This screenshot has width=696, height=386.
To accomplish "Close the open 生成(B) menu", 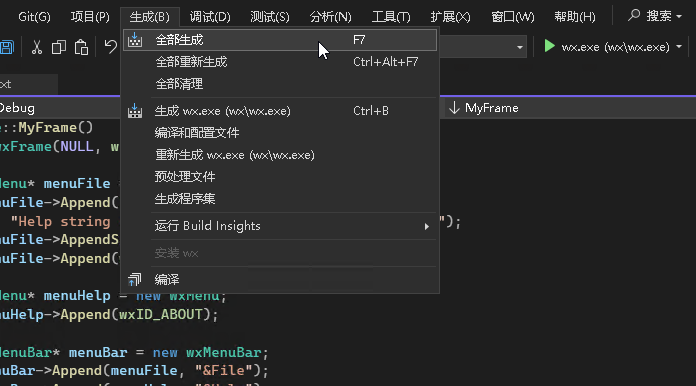I will click(150, 17).
